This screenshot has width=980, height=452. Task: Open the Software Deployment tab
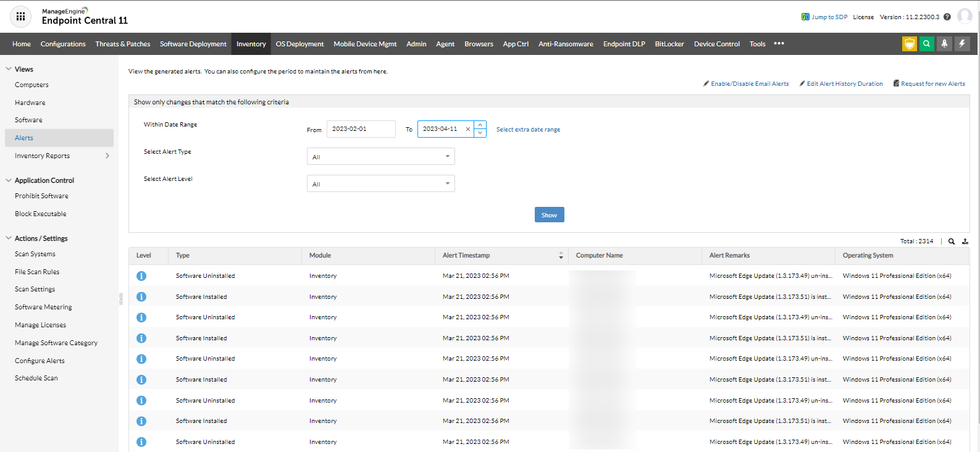click(x=193, y=44)
